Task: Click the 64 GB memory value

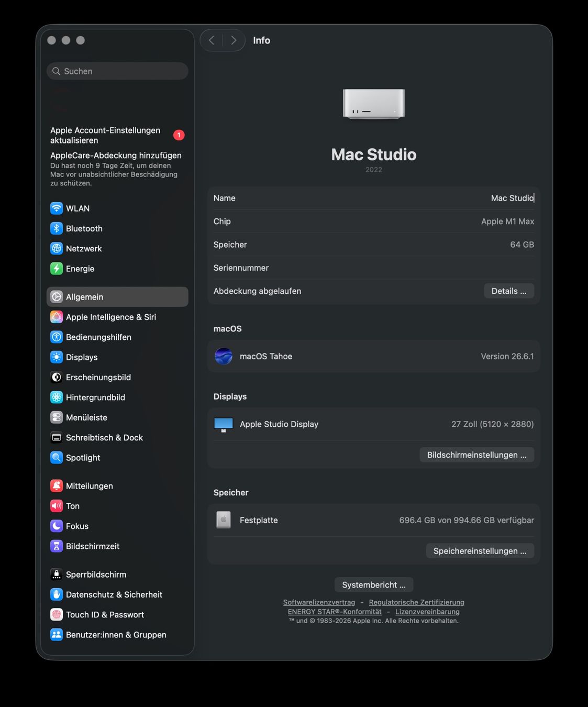Action: click(522, 245)
